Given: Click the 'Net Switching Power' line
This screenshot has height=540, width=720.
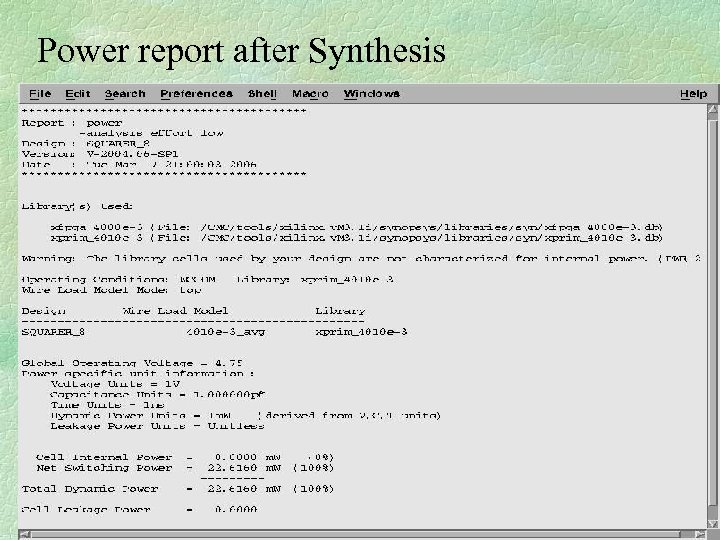Looking at the screenshot, I should (x=185, y=468).
